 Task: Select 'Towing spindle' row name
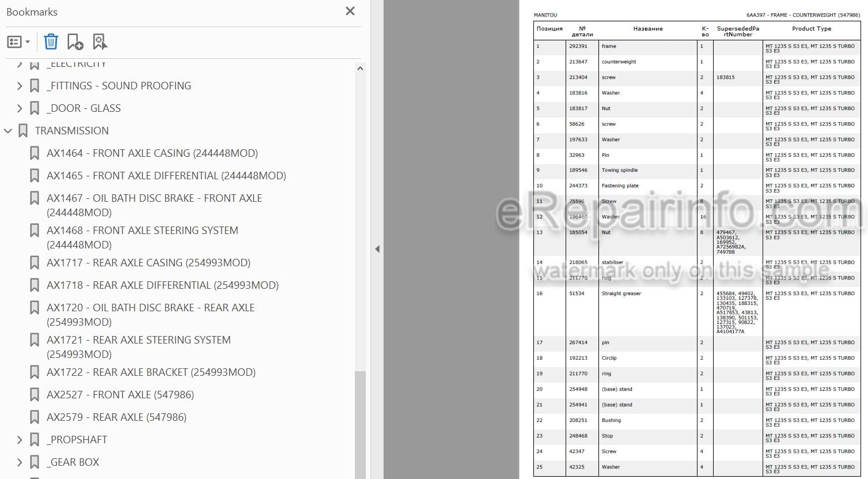point(620,170)
